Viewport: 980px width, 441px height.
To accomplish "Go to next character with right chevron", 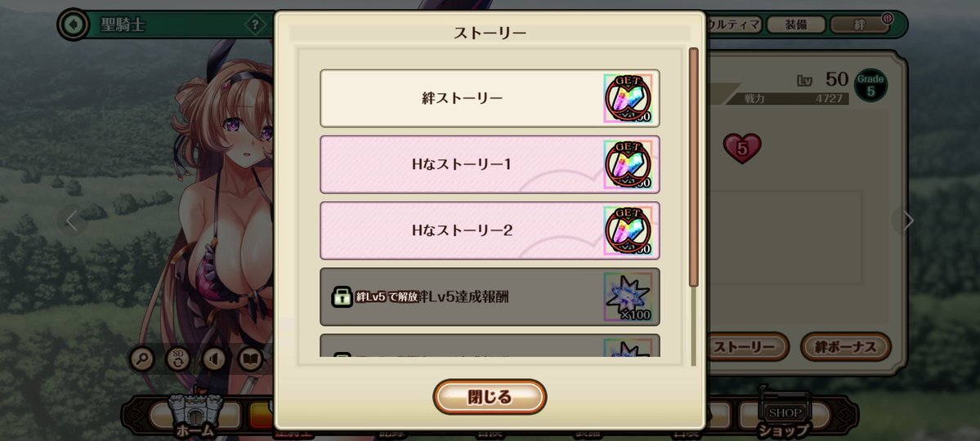I will (907, 220).
